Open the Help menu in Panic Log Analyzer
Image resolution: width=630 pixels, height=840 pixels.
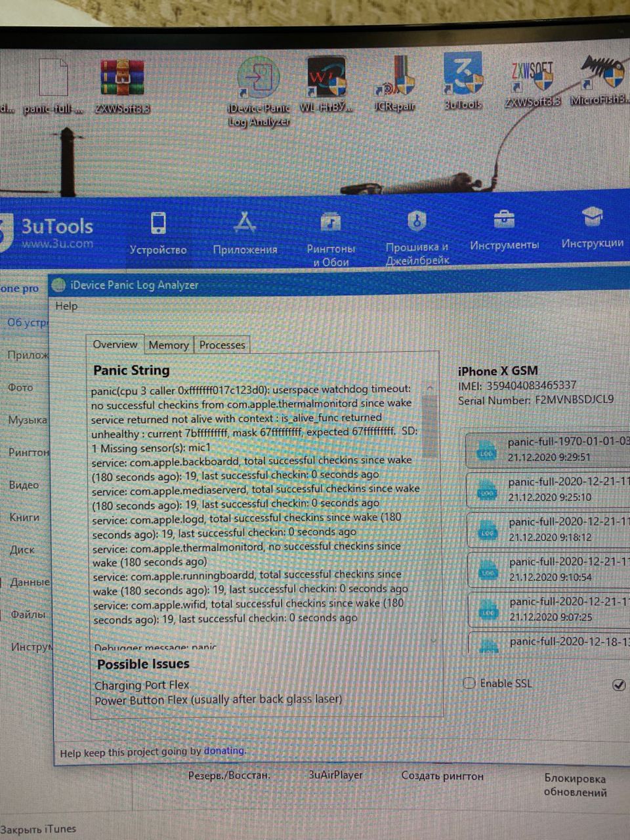pyautogui.click(x=66, y=306)
